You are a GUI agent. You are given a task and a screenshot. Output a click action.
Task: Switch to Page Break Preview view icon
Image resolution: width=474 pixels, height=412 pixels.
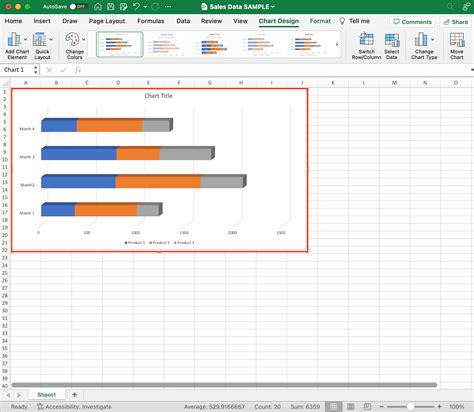click(367, 407)
